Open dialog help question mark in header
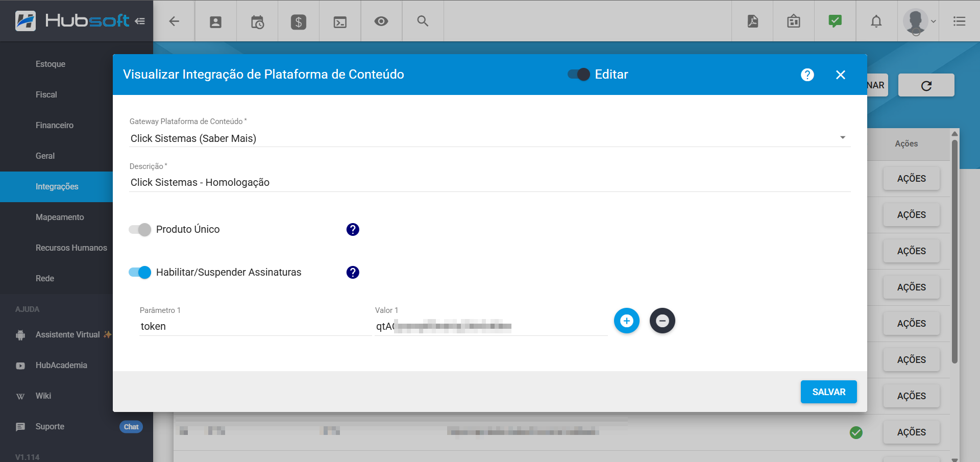Image resolution: width=980 pixels, height=462 pixels. click(807, 75)
